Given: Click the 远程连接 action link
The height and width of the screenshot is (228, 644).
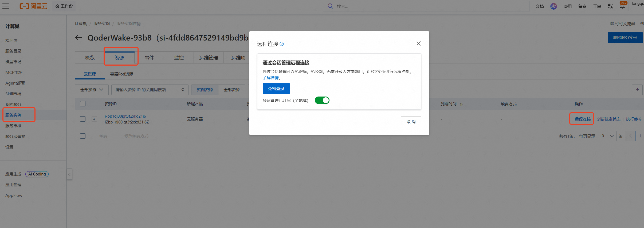Looking at the screenshot, I should (583, 119).
